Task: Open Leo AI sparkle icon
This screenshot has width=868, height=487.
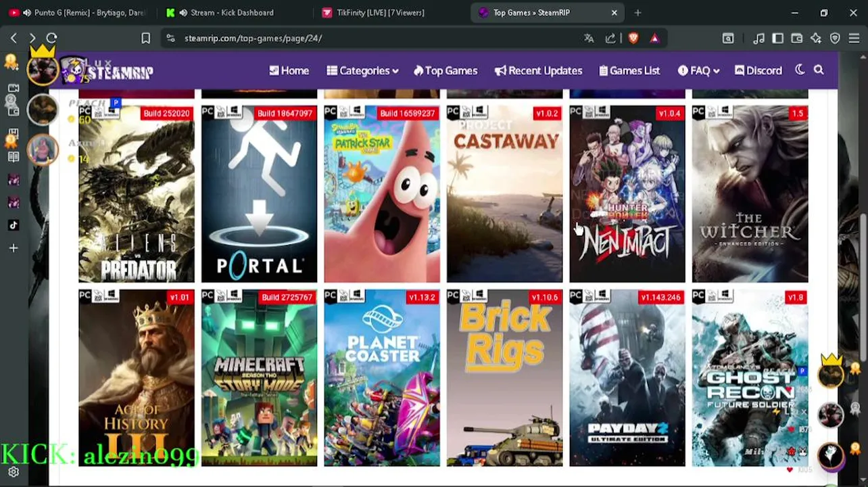Action: pos(816,39)
